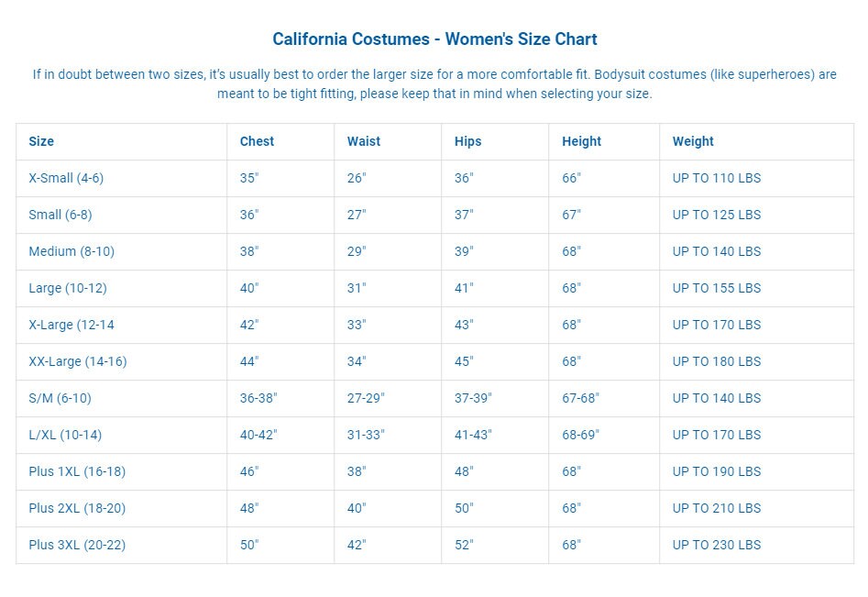Click the Waist column header

tap(364, 141)
